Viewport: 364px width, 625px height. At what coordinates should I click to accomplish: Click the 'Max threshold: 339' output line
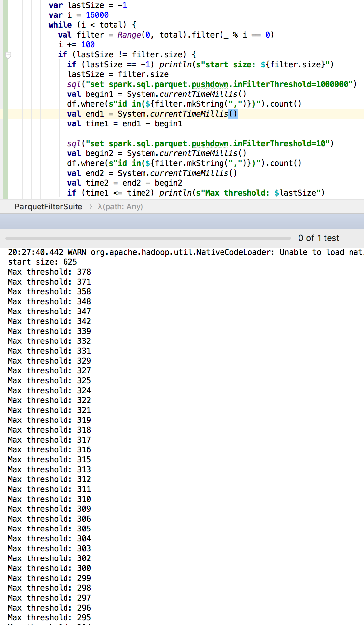point(49,331)
